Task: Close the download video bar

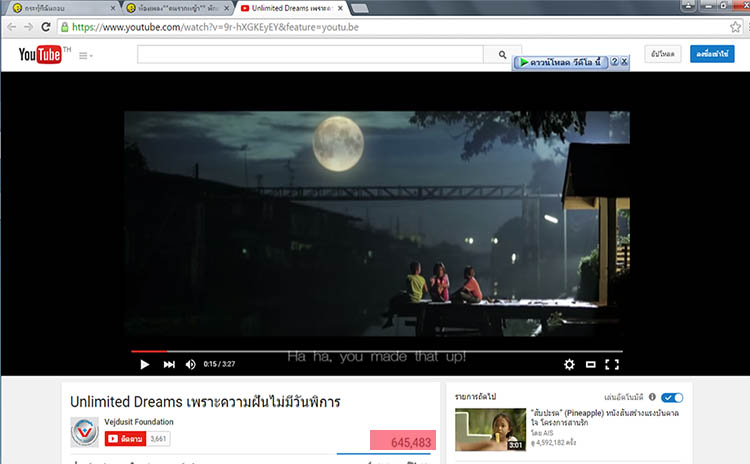Action: [x=624, y=62]
